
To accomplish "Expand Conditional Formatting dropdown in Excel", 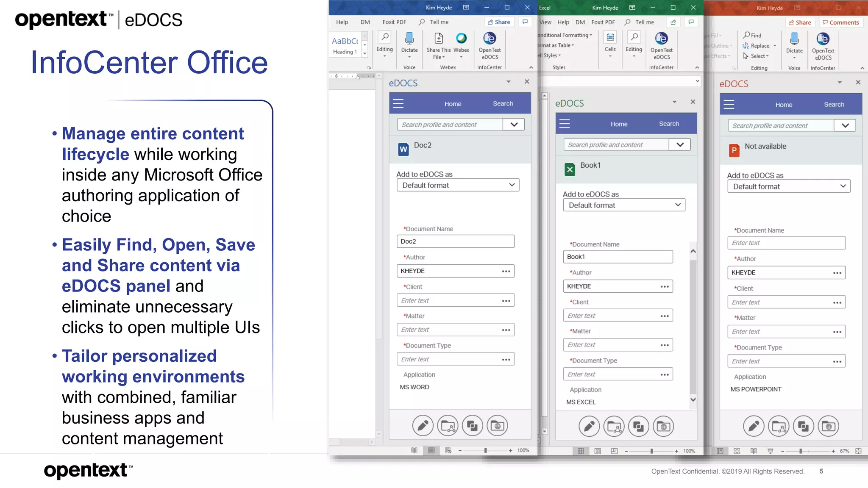I will [x=565, y=35].
